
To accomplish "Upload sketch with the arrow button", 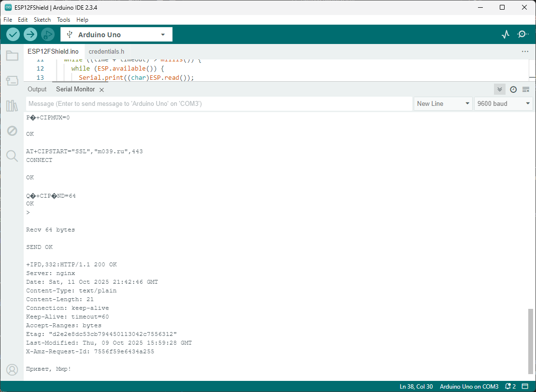I will (30, 34).
